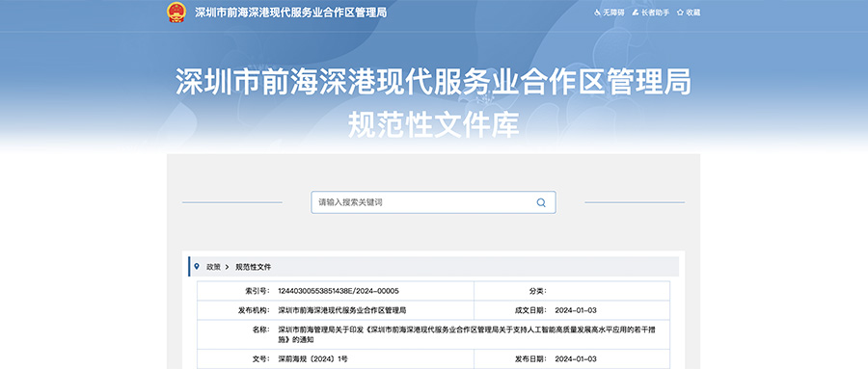
Task: Go to 政策 in breadcrumb
Action: coord(214,267)
